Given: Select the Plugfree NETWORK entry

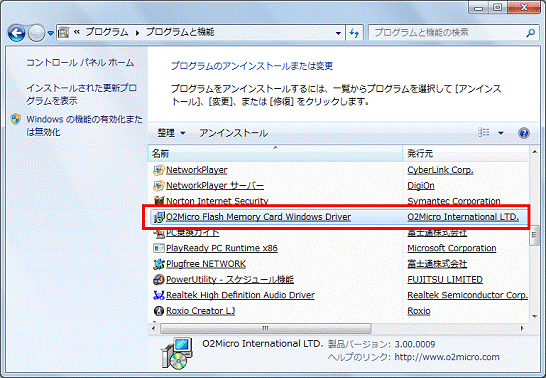Looking at the screenshot, I should 206,264.
